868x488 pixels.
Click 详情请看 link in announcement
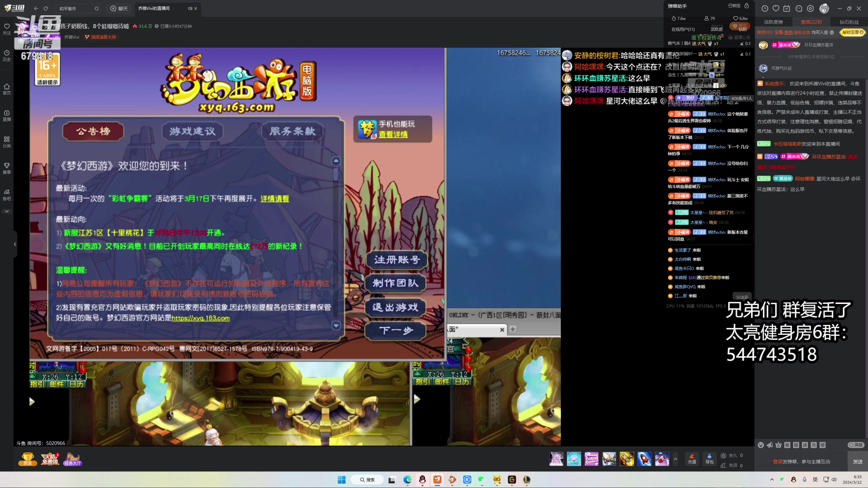click(x=275, y=199)
